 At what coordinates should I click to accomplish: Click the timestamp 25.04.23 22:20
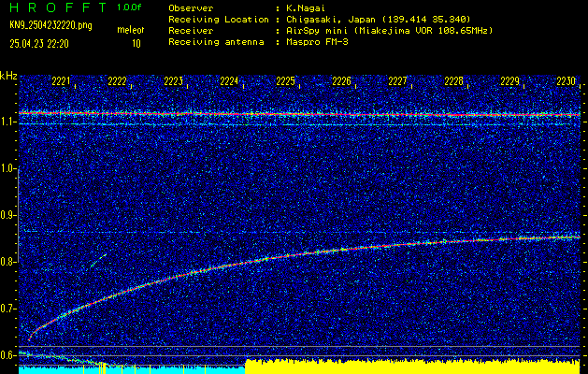pyautogui.click(x=39, y=44)
